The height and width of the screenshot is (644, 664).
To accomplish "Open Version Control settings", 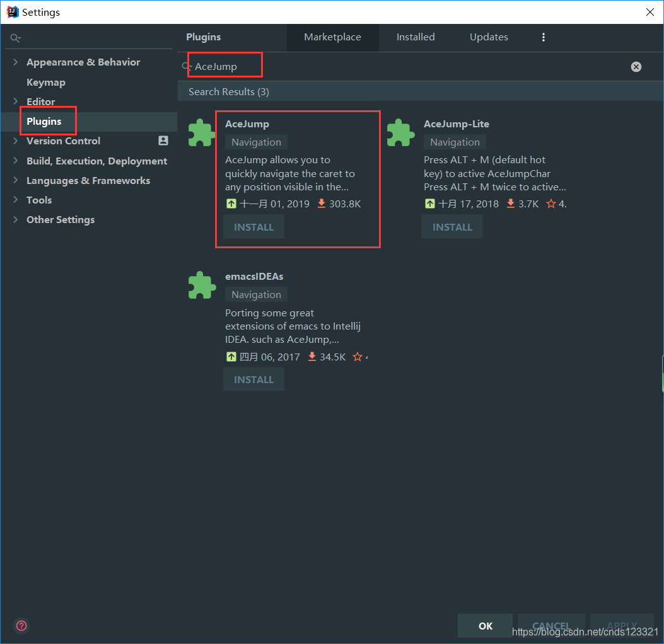I will click(64, 141).
